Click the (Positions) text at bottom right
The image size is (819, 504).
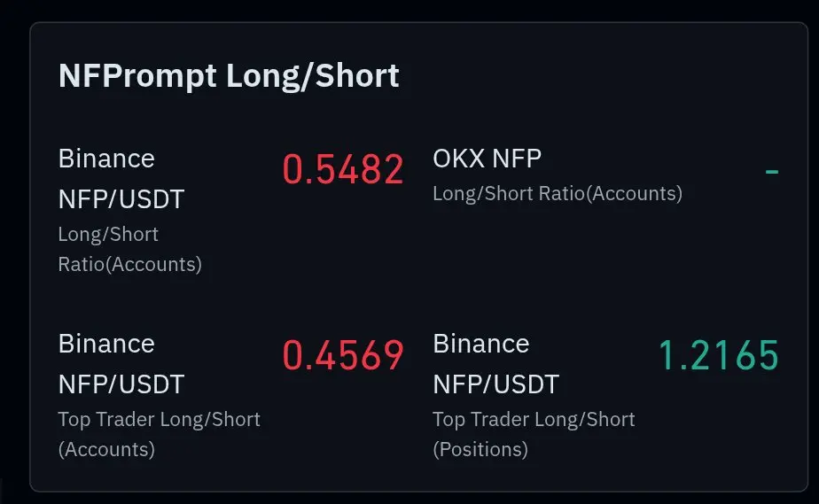tap(480, 450)
